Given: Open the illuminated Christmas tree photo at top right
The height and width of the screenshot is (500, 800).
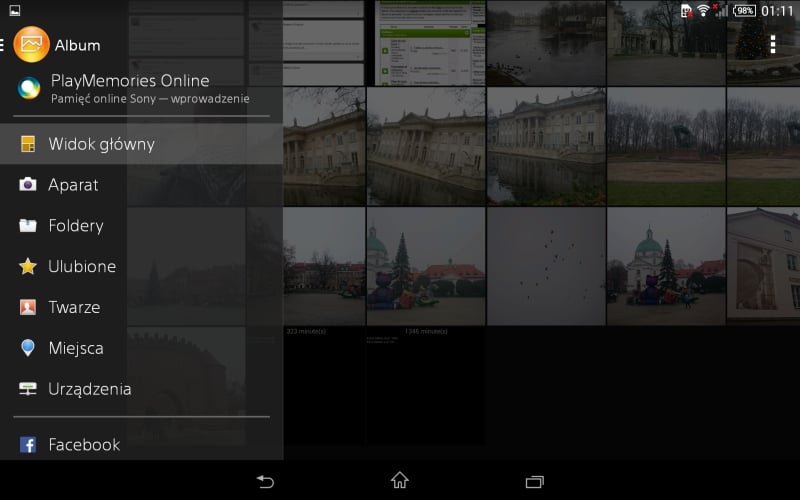Looking at the screenshot, I should click(763, 43).
